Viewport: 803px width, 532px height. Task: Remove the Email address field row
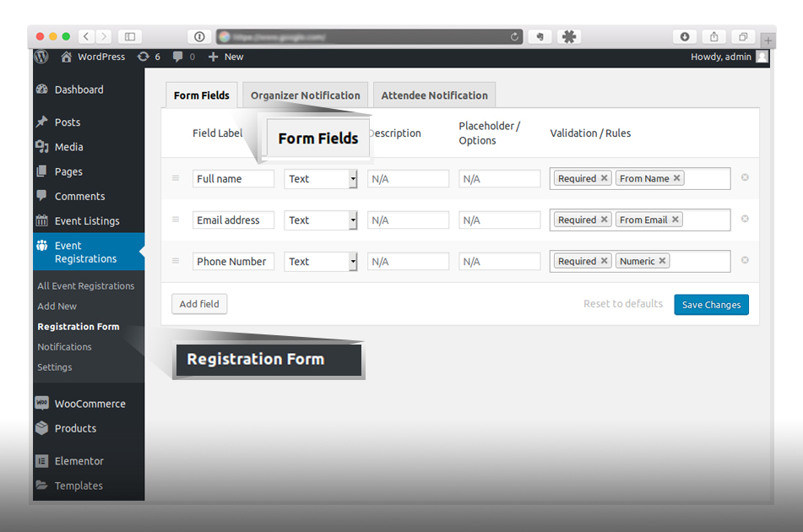point(745,219)
